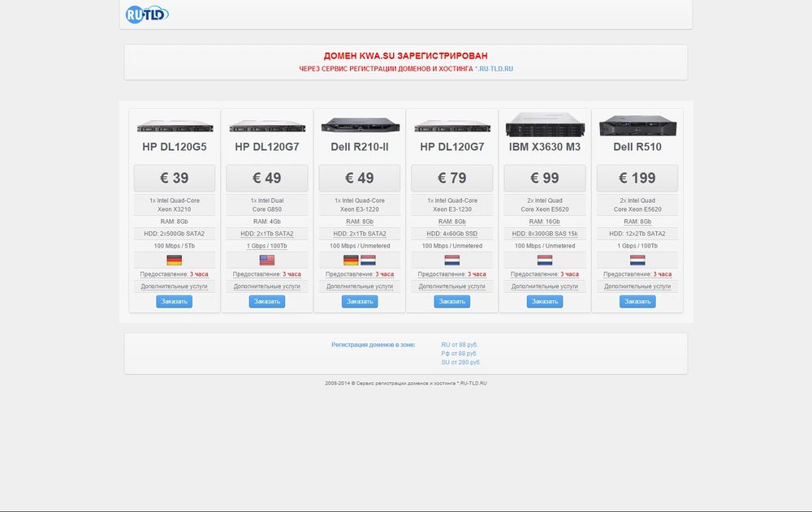812x512 pixels.
Task: Order the HP DL120G5 server with Заказать
Action: click(x=174, y=301)
